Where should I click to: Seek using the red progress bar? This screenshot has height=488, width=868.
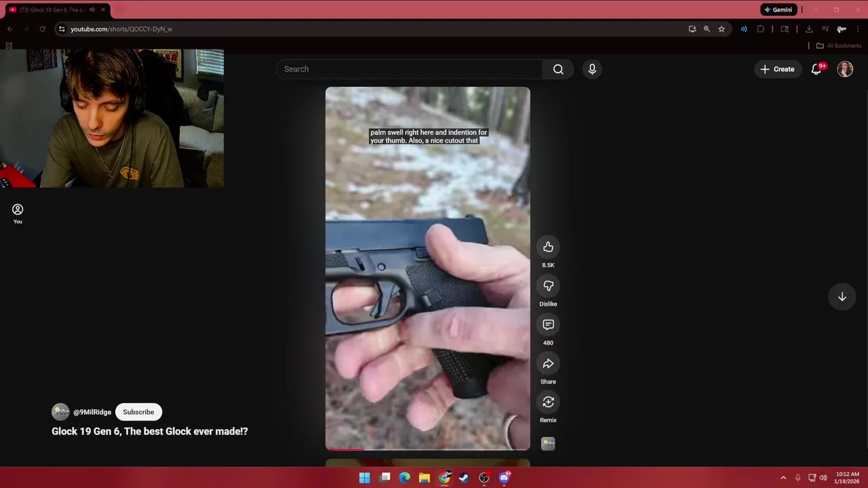coord(427,449)
